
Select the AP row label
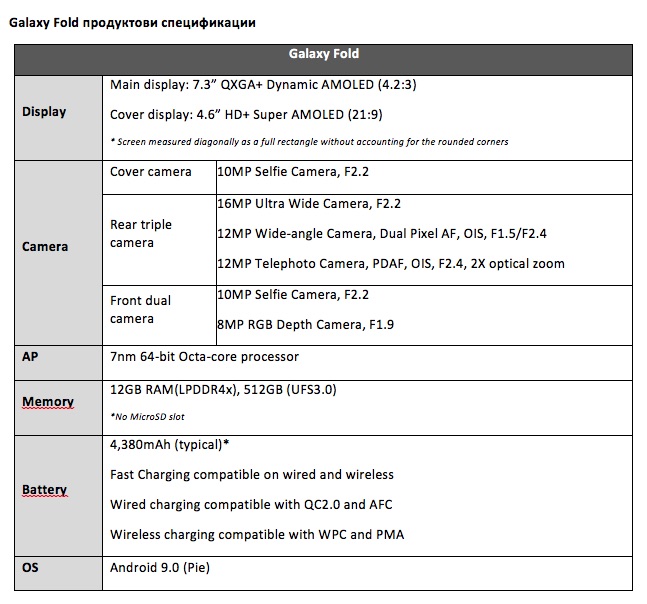[x=30, y=356]
